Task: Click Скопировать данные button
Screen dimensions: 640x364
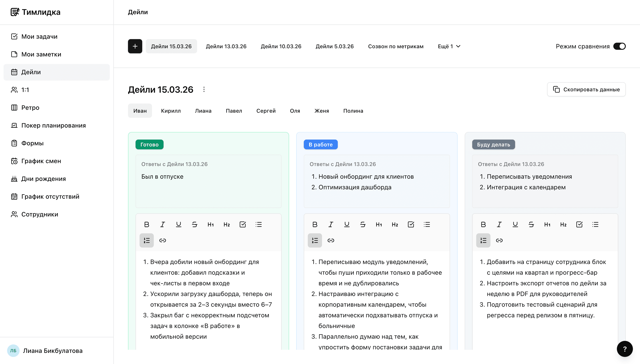Action: click(x=586, y=90)
